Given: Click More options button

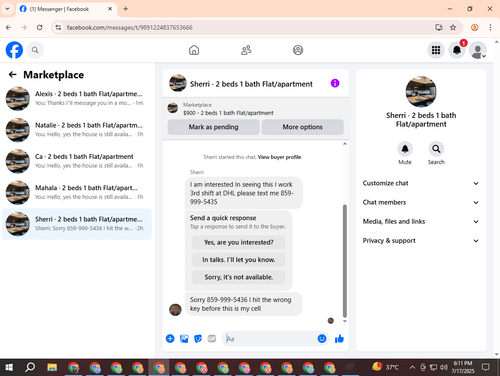Looking at the screenshot, I should click(x=303, y=127).
